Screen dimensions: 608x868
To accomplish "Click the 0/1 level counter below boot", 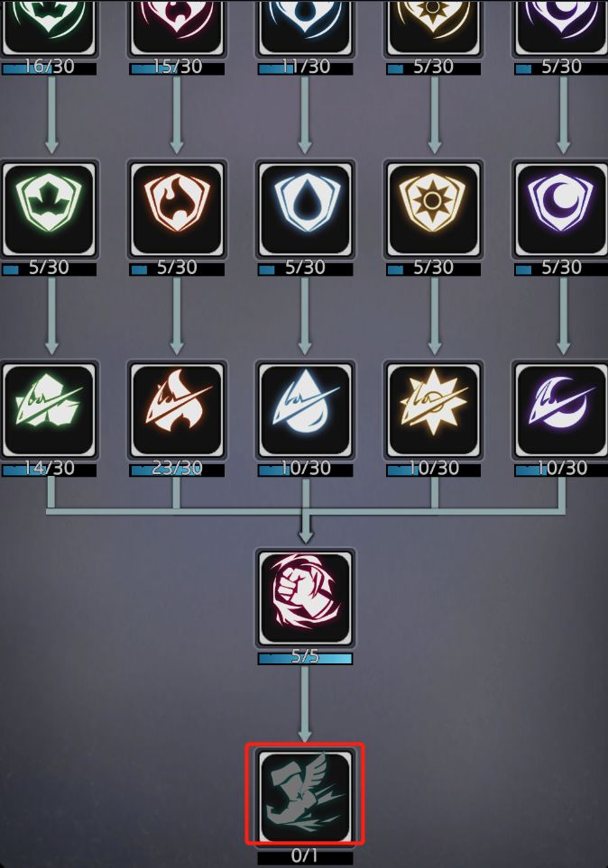I will [305, 857].
